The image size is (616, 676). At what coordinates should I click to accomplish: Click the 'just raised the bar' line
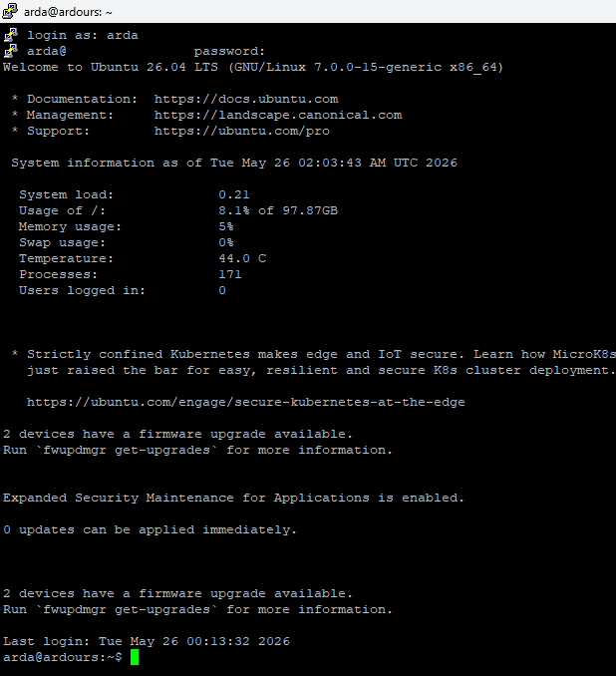click(x=321, y=370)
